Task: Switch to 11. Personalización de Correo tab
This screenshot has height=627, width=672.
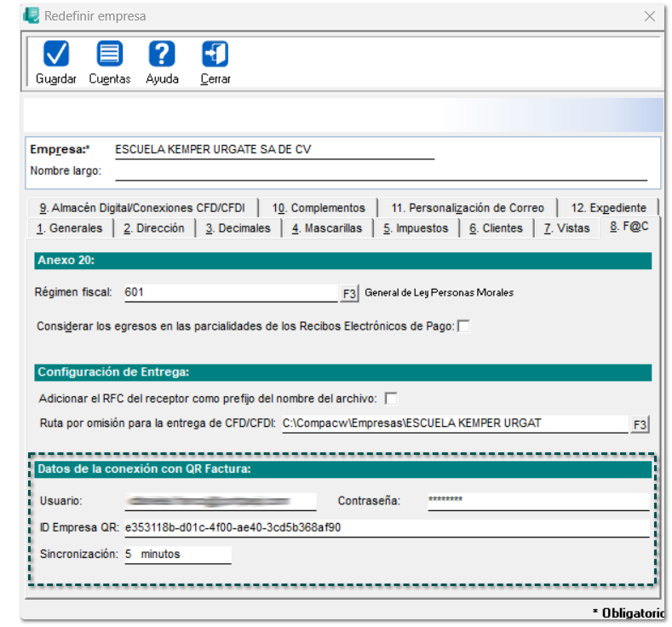Action: 467,208
